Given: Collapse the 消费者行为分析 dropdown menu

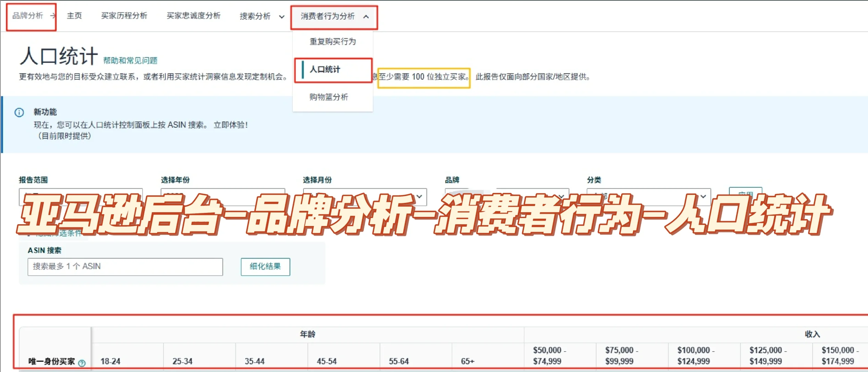Looking at the screenshot, I should [x=334, y=16].
